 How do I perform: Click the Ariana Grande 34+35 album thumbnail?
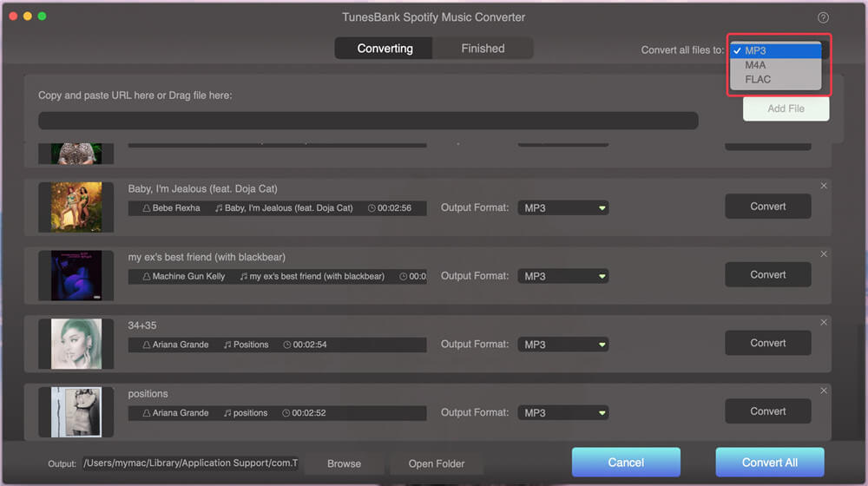click(x=76, y=344)
